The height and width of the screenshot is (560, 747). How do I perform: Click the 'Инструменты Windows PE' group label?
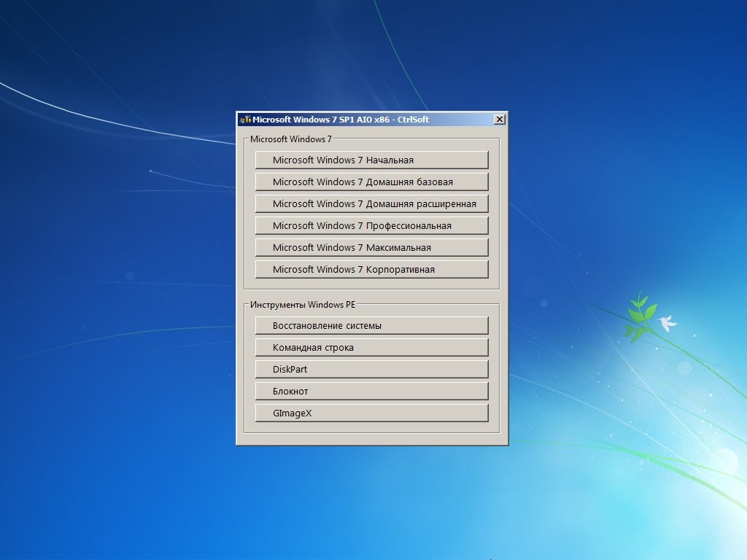pyautogui.click(x=303, y=305)
